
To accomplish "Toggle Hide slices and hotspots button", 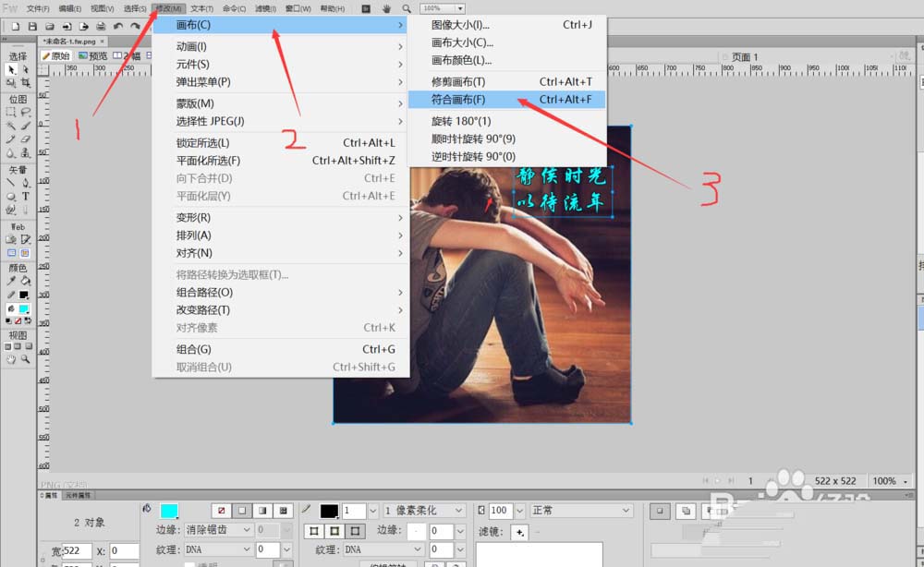I will tap(11, 253).
